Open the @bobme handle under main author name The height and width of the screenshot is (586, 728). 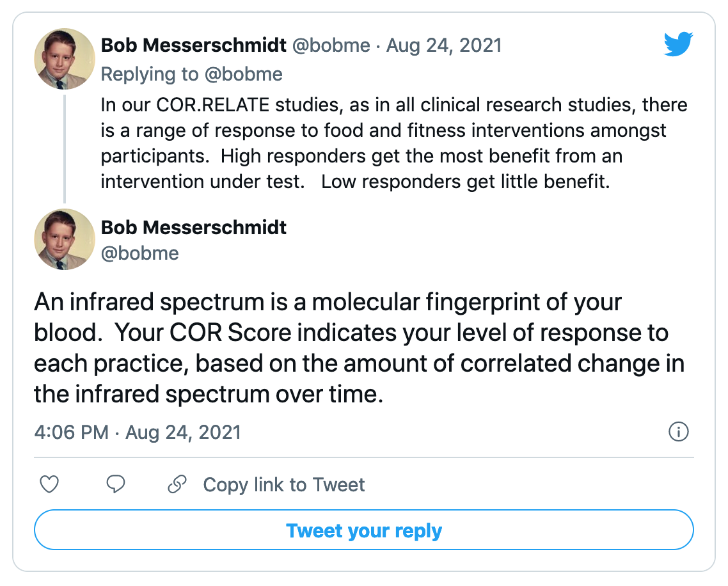139,253
